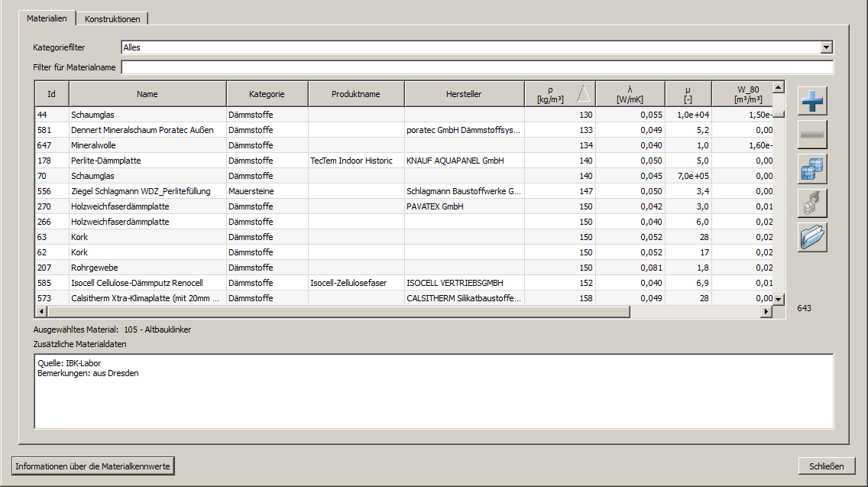Select Isocell Cellulose-Dämmputz Renocell row
868x487 pixels.
pos(404,283)
